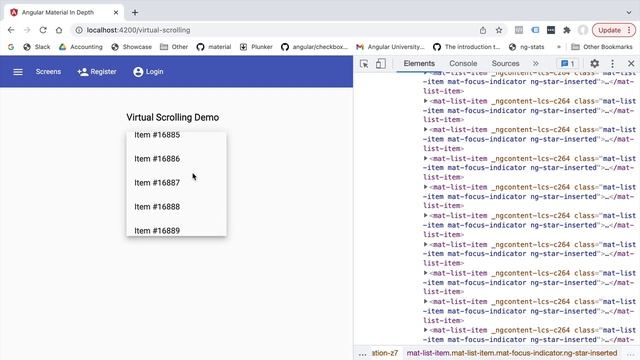This screenshot has height=360, width=640.
Task: Click the Google G bookmark icon
Action: click(11, 47)
